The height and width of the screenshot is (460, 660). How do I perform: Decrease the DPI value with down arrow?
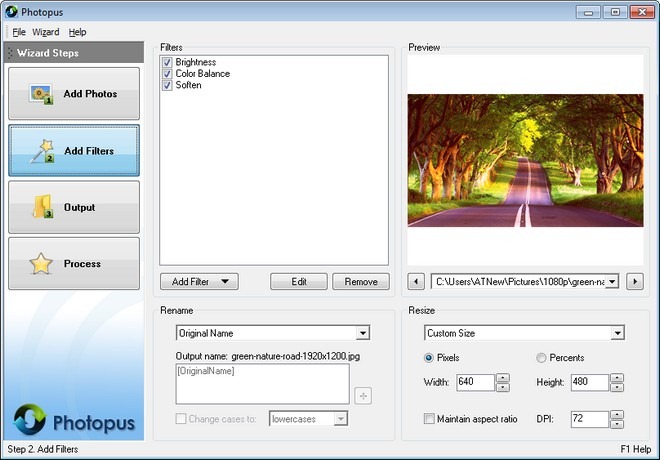617,424
